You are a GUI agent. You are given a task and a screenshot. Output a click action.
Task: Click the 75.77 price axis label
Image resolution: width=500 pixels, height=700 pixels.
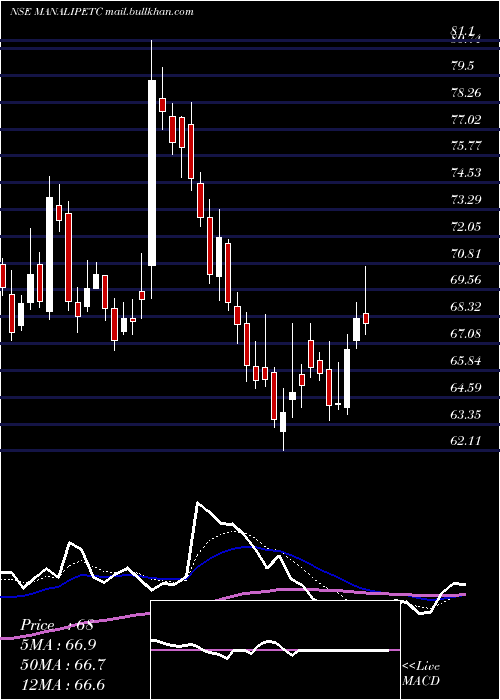click(466, 146)
